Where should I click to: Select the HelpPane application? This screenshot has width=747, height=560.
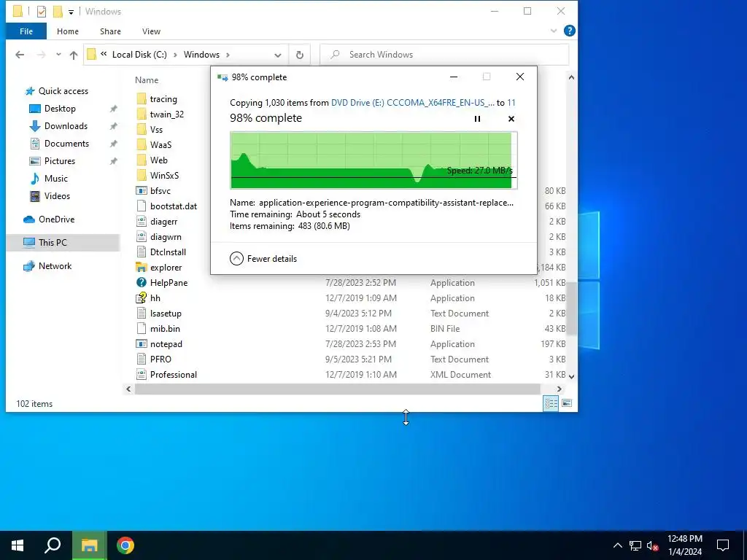click(x=169, y=283)
